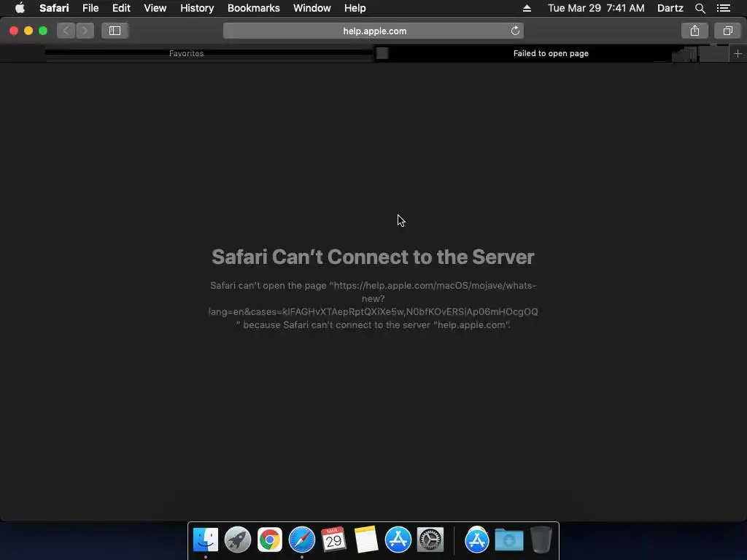Click the date and time in menu bar

[596, 8]
